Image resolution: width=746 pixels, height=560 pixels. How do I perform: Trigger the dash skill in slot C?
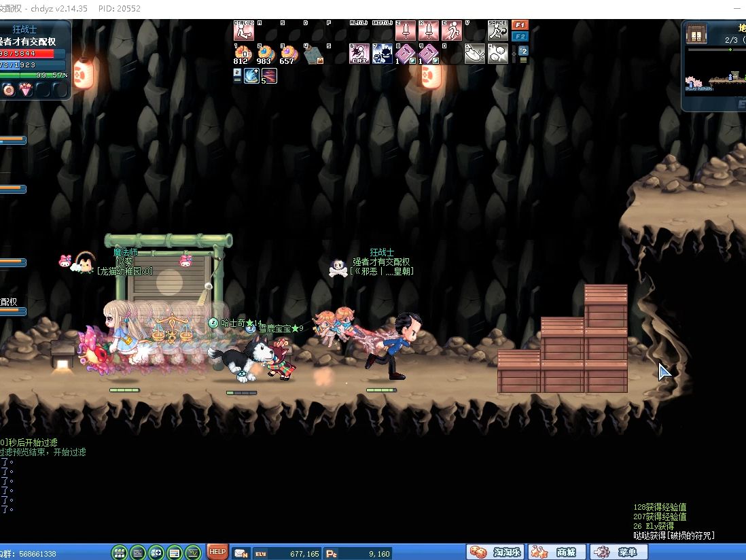point(452,31)
